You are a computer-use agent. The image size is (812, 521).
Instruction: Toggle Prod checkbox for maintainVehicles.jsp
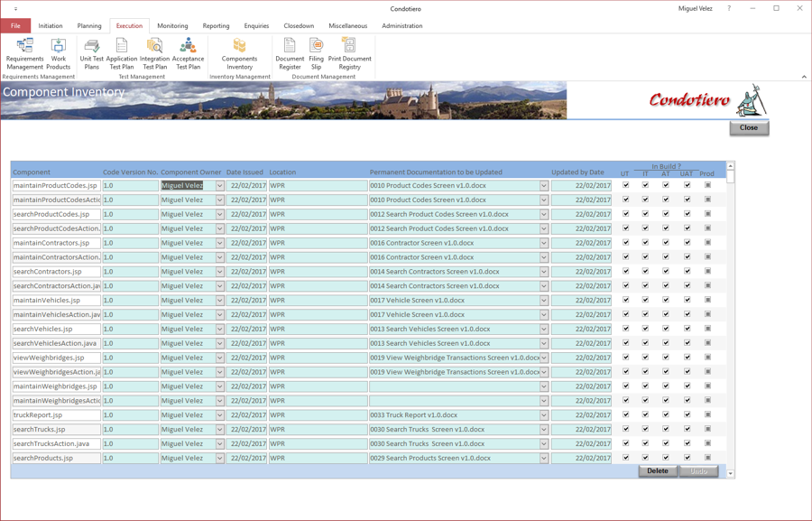(708, 300)
